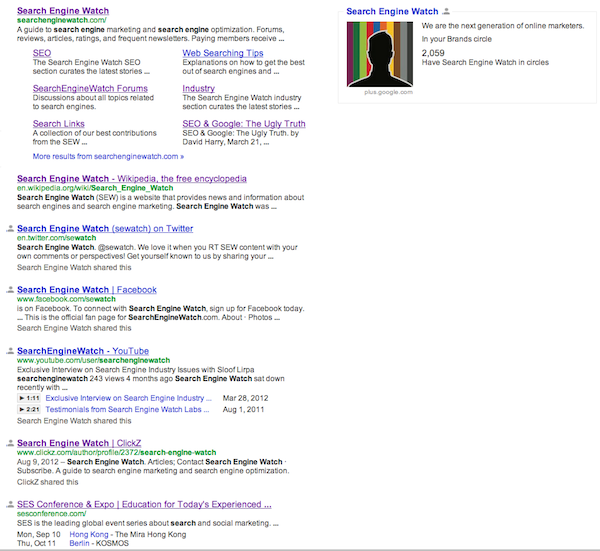Click the en.wikipedia.org green URL

pos(95,188)
